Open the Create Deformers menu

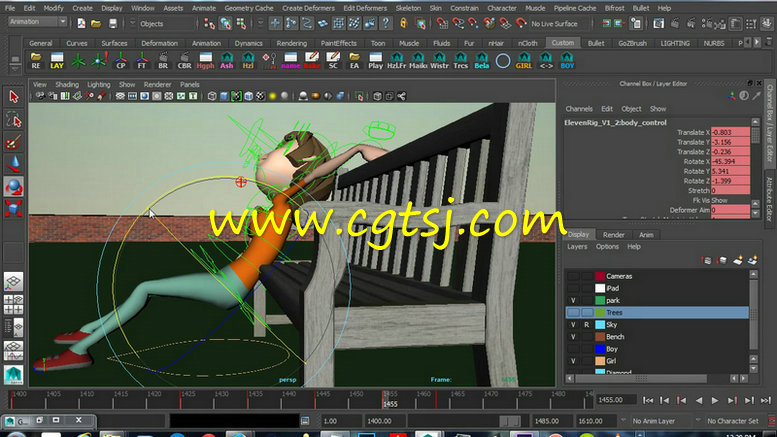pos(308,8)
